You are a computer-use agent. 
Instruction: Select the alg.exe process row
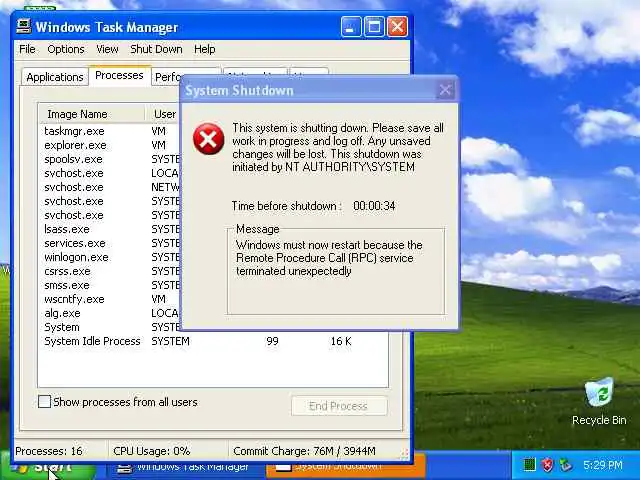tap(110, 313)
